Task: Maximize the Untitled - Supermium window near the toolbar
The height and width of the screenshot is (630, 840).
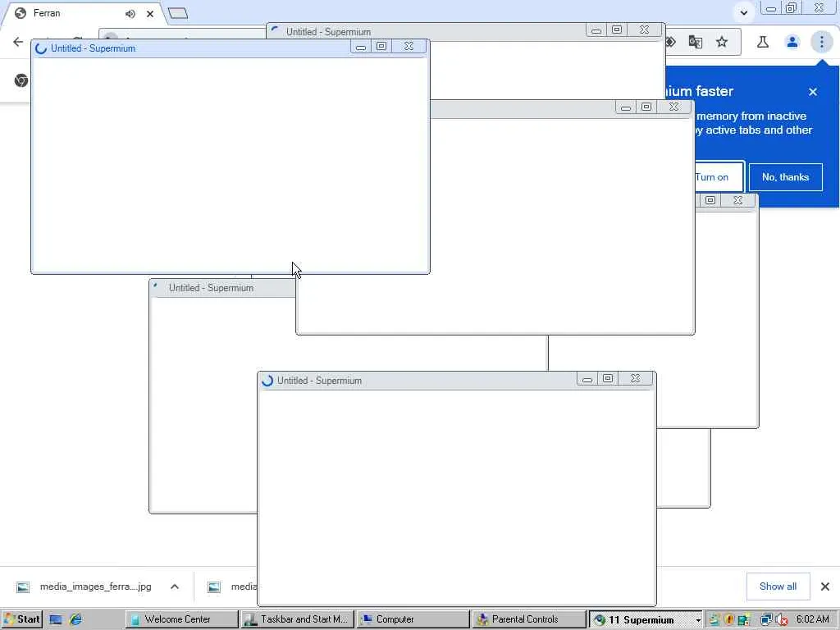Action: [x=617, y=30]
